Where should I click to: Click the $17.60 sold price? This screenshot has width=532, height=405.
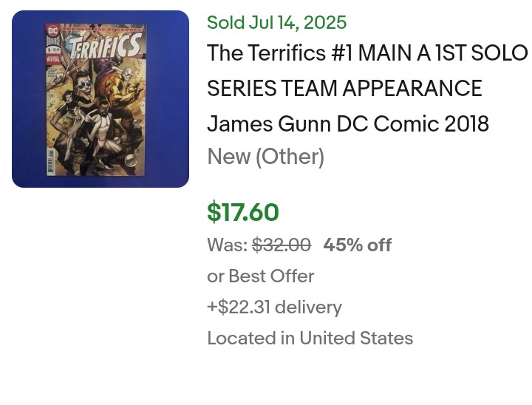click(243, 212)
